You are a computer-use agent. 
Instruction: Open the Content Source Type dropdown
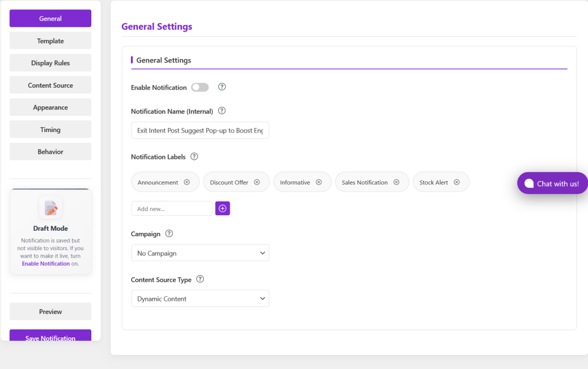[x=200, y=298]
